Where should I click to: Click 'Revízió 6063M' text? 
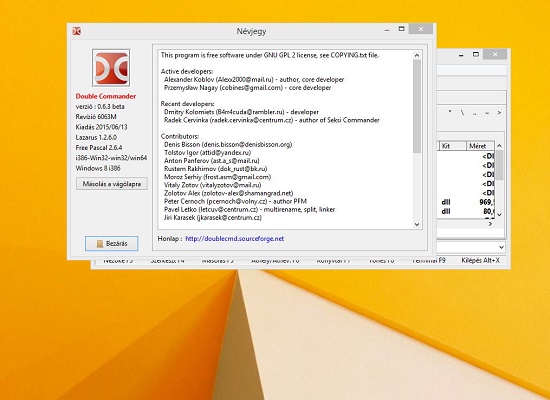pos(96,116)
